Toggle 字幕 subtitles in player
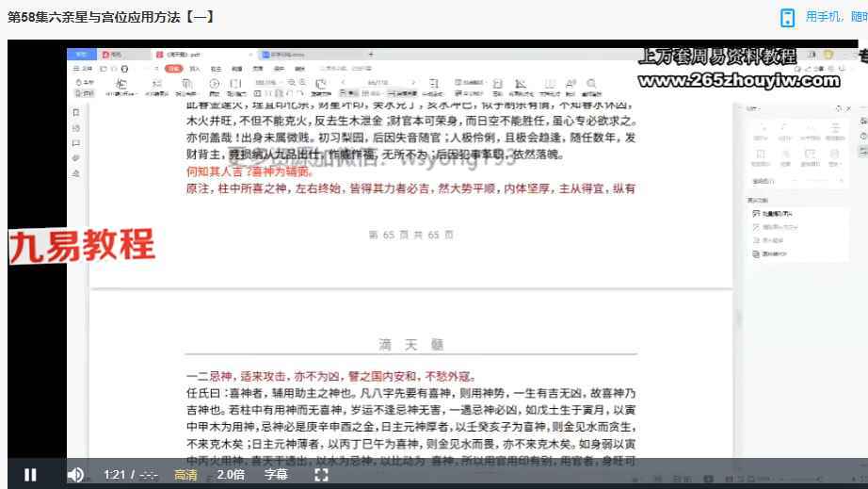 [276, 475]
